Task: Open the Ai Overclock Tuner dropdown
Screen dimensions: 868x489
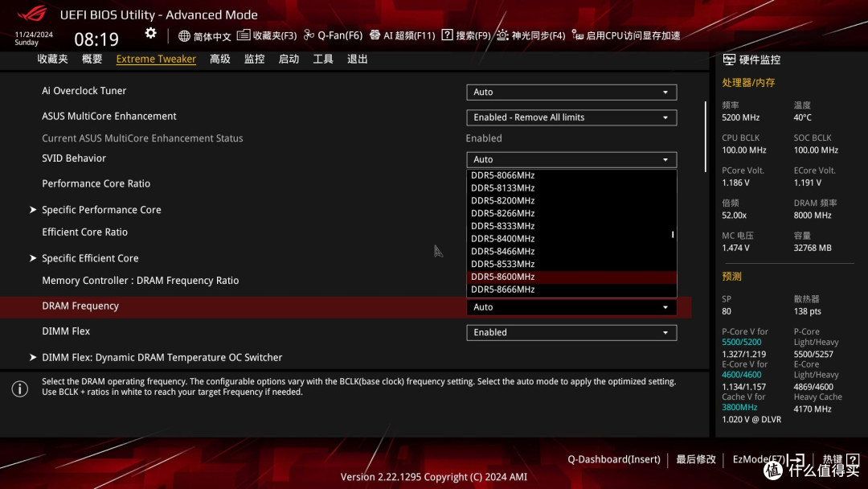Action: coord(571,92)
